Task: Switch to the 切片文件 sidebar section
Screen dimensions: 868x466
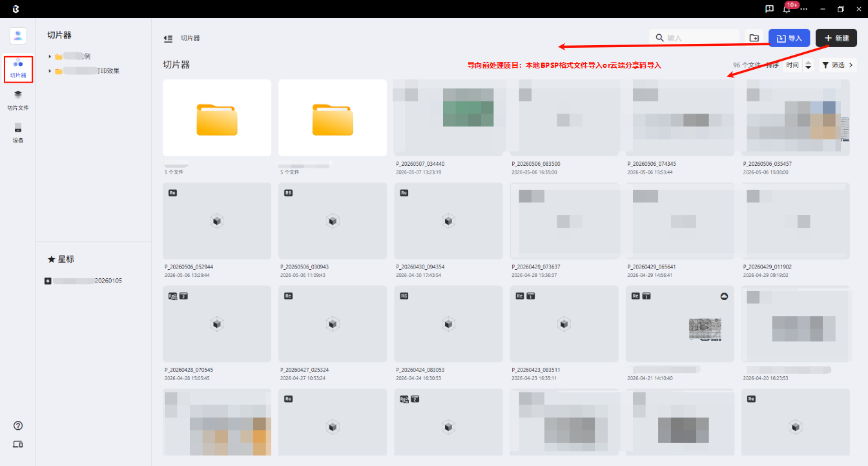Action: pyautogui.click(x=18, y=100)
